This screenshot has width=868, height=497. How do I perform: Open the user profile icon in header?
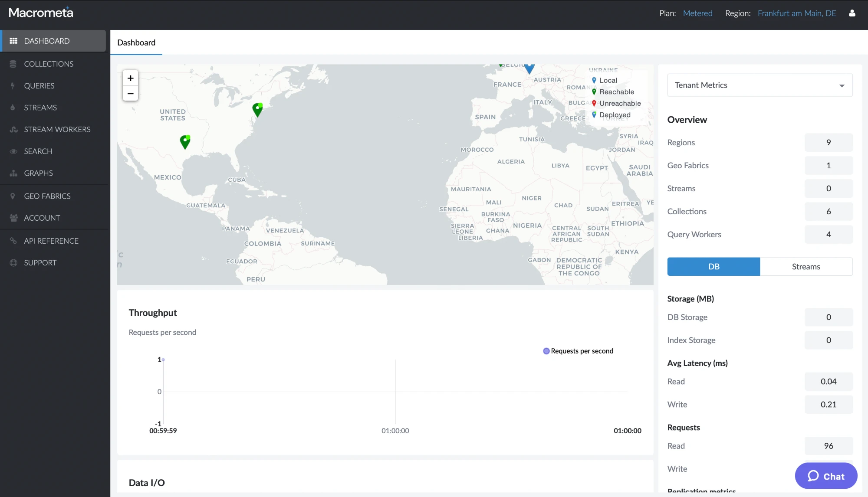click(x=852, y=13)
